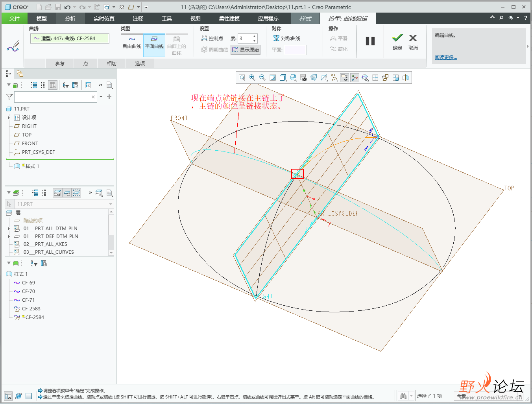Open the 相切 dashboard tab

pos(112,63)
